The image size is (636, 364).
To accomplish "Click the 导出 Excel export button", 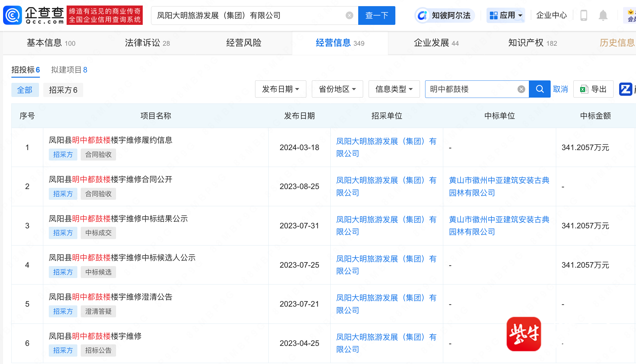I will (x=593, y=89).
